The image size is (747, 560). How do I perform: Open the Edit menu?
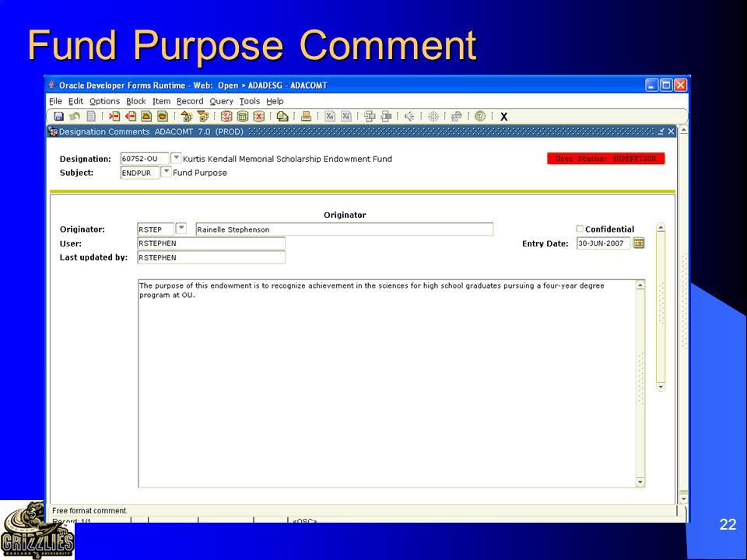tap(75, 101)
